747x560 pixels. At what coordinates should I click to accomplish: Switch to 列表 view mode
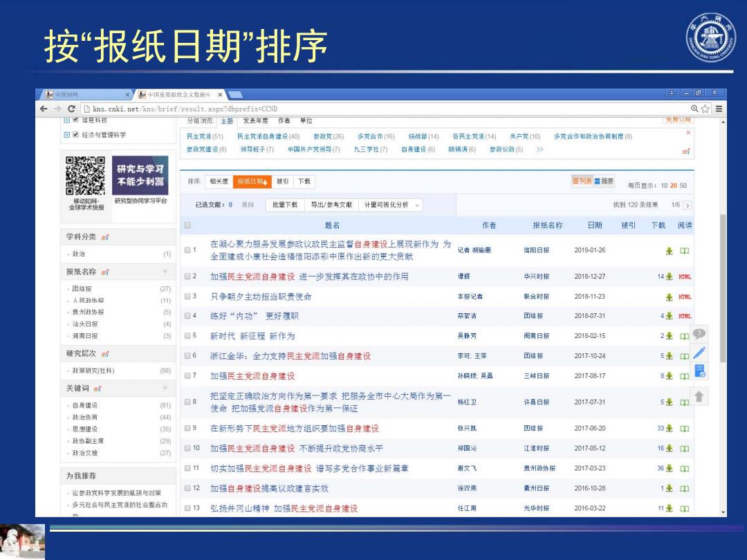[582, 181]
